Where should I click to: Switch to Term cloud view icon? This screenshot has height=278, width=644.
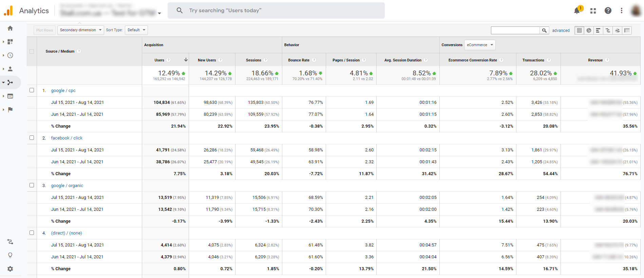617,30
